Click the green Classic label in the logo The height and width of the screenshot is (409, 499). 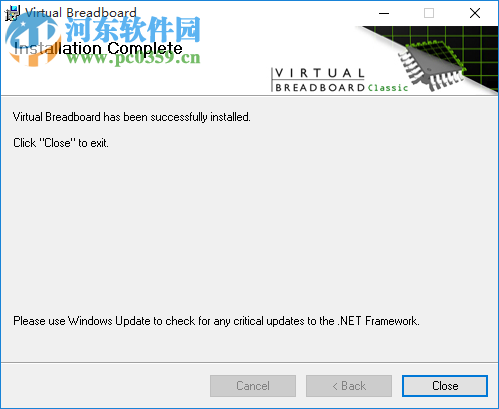coord(388,88)
